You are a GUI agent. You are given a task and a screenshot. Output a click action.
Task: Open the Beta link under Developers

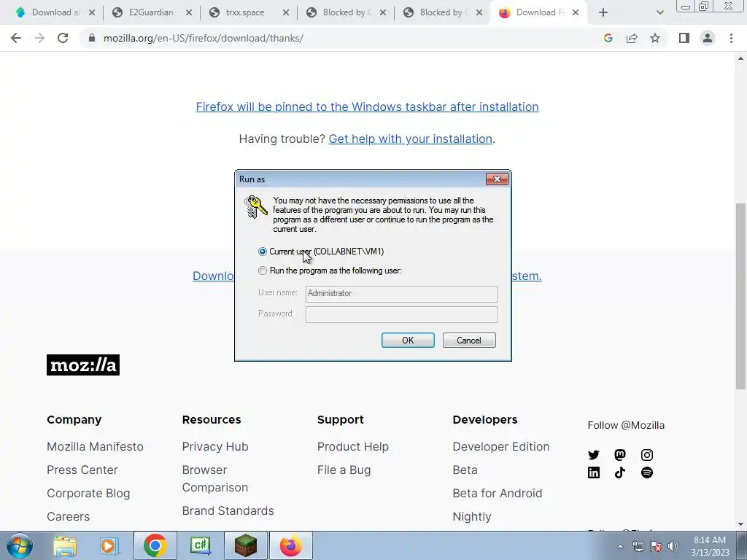pyautogui.click(x=465, y=470)
